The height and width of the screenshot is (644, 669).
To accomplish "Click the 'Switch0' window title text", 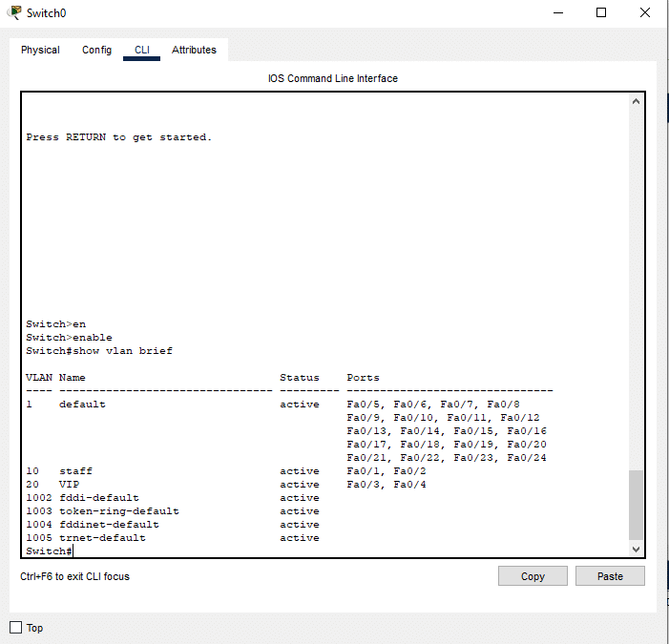I will pos(46,13).
